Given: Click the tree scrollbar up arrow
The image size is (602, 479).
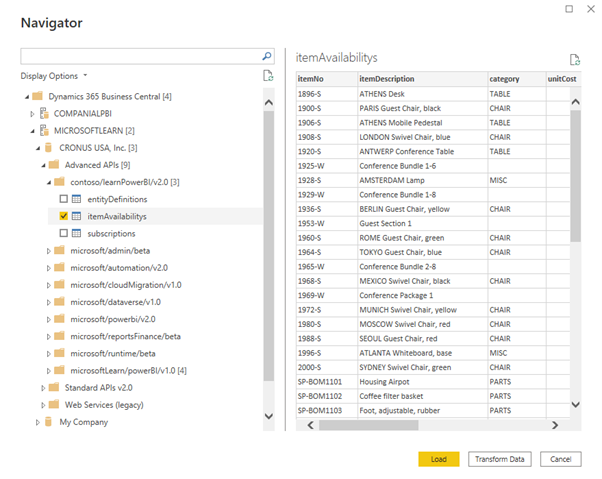Looking at the screenshot, I should [269, 102].
